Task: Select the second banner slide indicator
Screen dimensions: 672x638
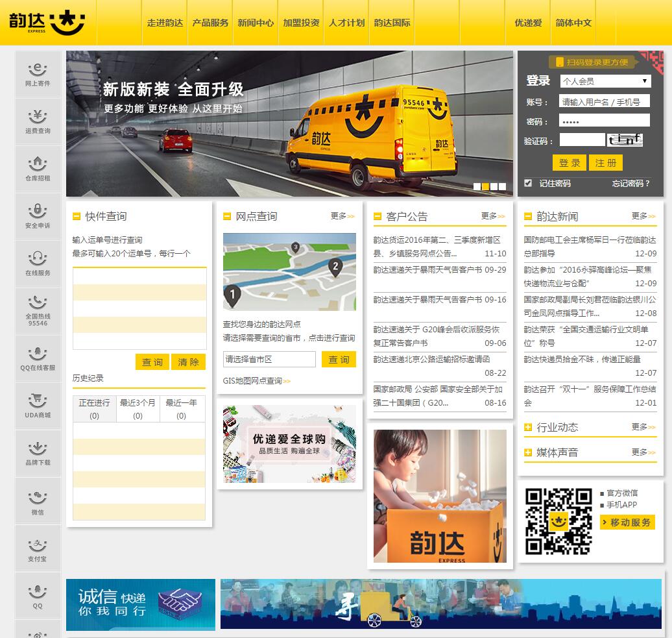Action: click(485, 186)
